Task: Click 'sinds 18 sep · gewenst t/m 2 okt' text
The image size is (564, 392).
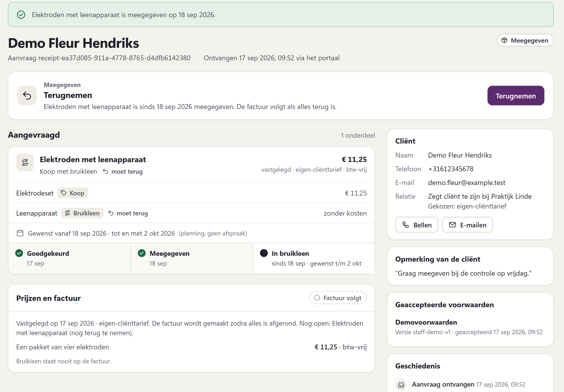Action: pos(316,263)
